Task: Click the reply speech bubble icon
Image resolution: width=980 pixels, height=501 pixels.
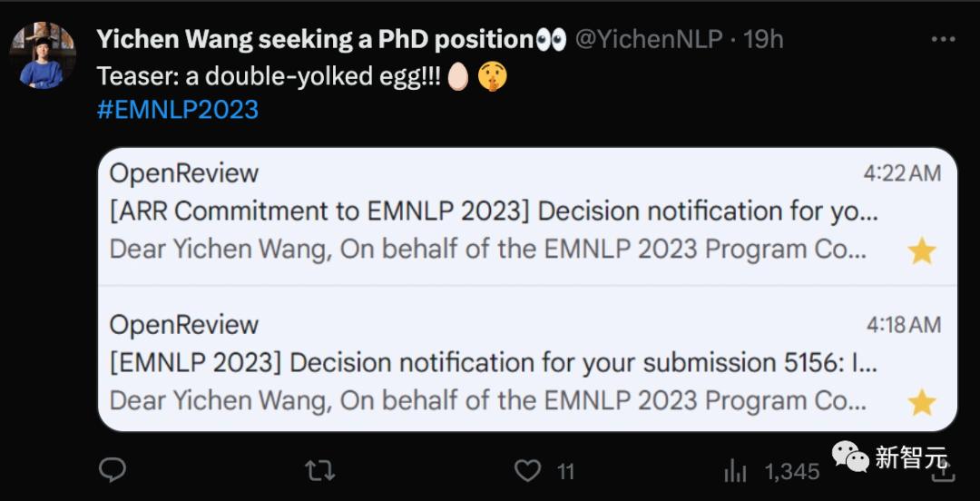Action: coord(112,470)
